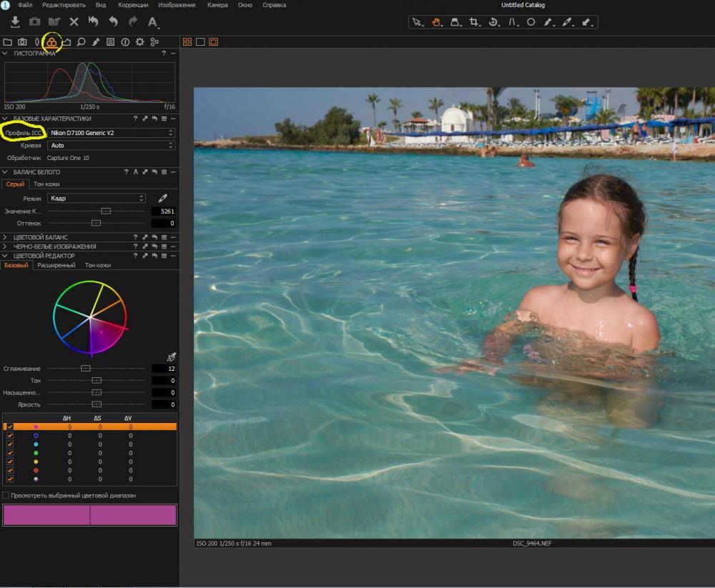Enable view selected color range checkbox
The image size is (715, 588).
pos(6,495)
